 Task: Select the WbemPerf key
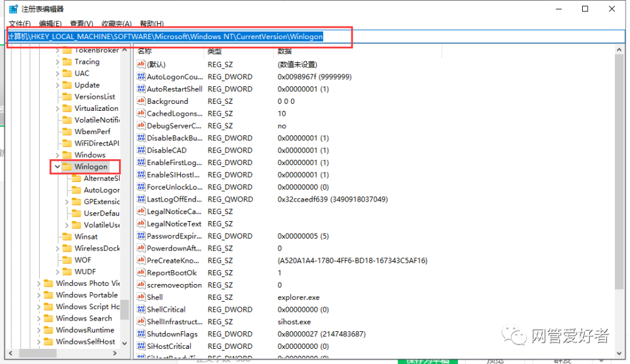[92, 132]
